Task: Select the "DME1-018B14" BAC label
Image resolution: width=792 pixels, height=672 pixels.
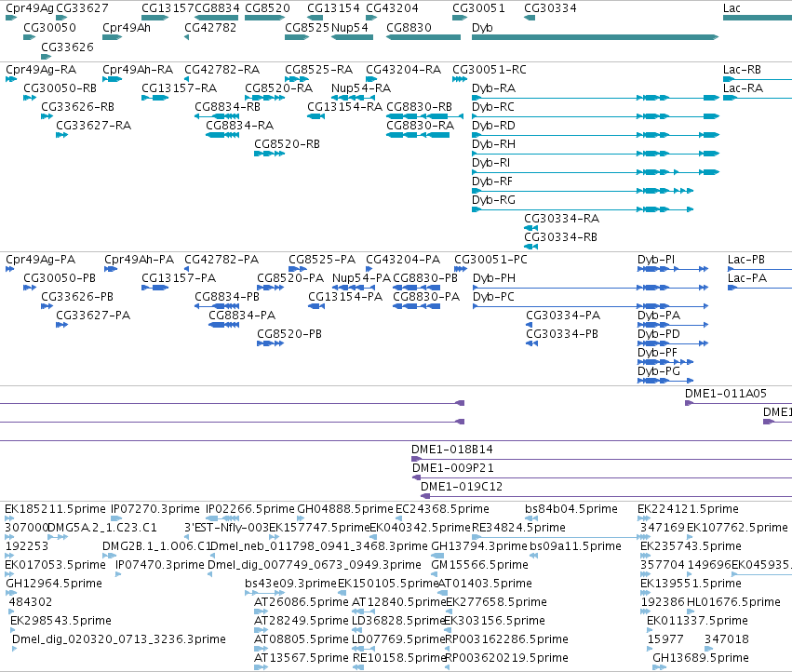Action: pos(452,450)
